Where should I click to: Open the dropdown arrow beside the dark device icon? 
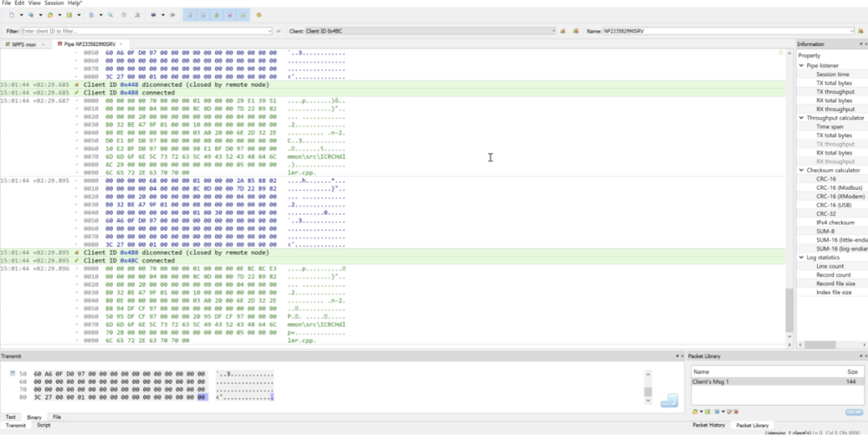tap(163, 15)
